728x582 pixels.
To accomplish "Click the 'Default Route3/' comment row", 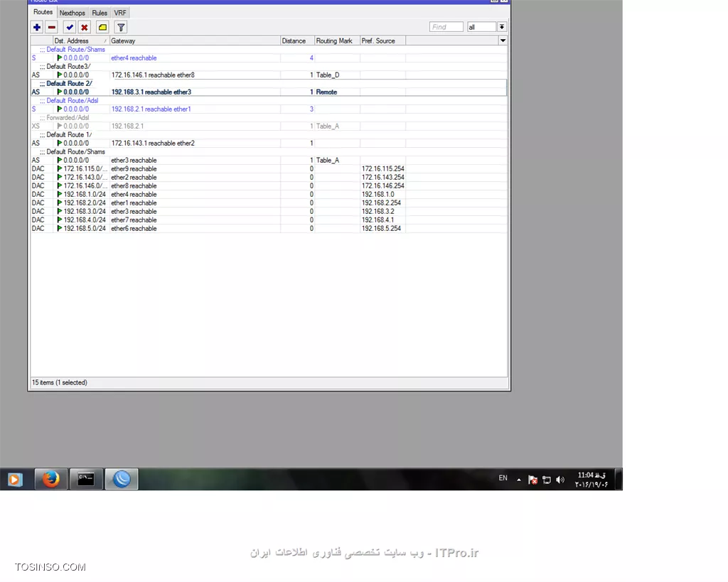I will click(x=268, y=66).
